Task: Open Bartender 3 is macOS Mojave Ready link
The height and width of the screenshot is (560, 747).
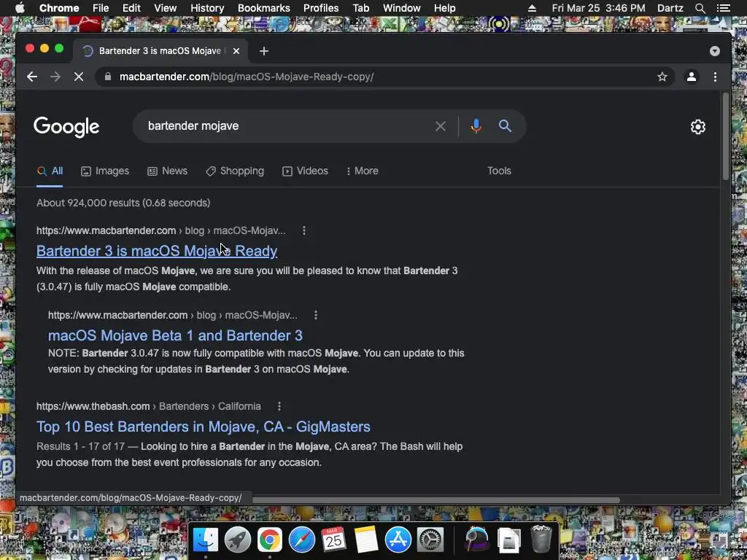Action: (x=157, y=251)
